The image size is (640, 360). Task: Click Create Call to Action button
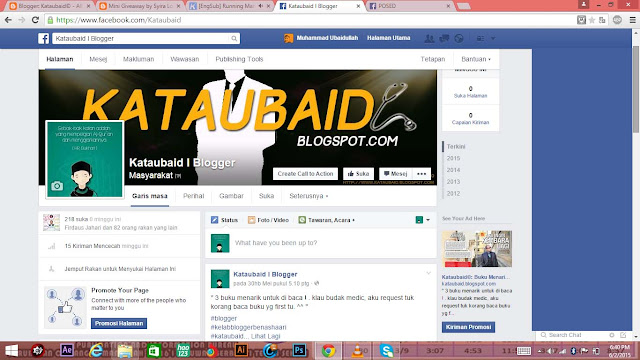(305, 174)
